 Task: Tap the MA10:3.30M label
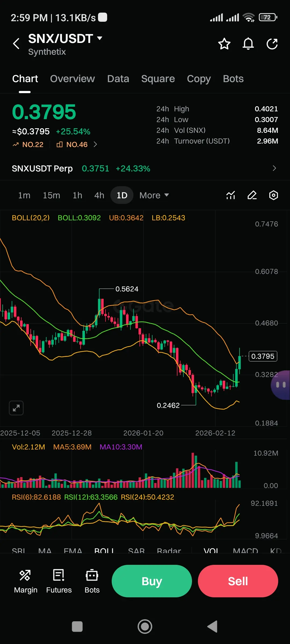(121, 447)
